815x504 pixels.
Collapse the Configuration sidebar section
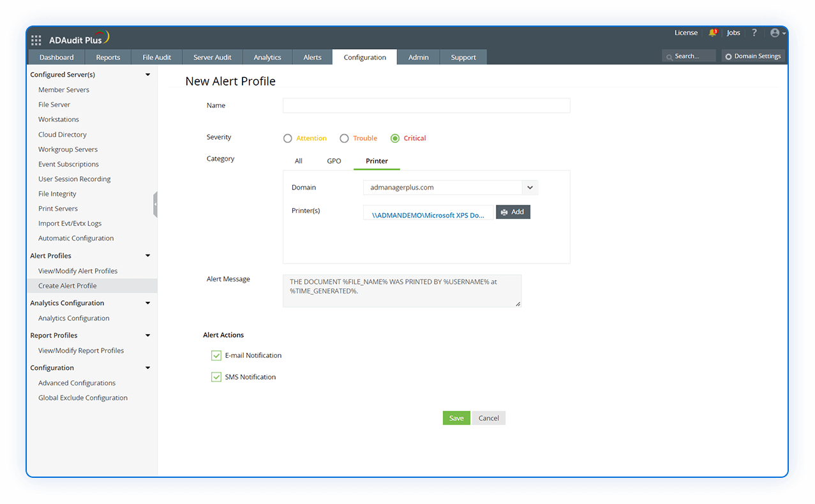click(x=148, y=368)
